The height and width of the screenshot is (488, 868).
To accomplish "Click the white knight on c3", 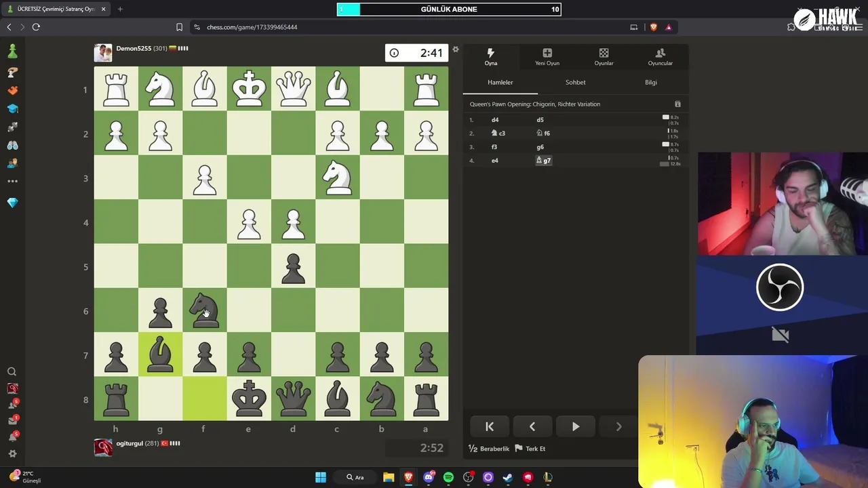I will (338, 178).
